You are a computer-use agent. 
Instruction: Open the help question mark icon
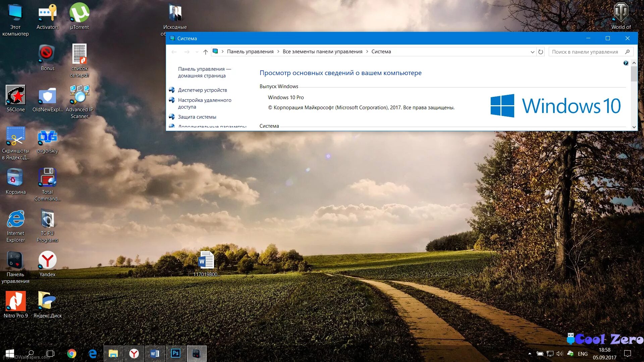[626, 63]
